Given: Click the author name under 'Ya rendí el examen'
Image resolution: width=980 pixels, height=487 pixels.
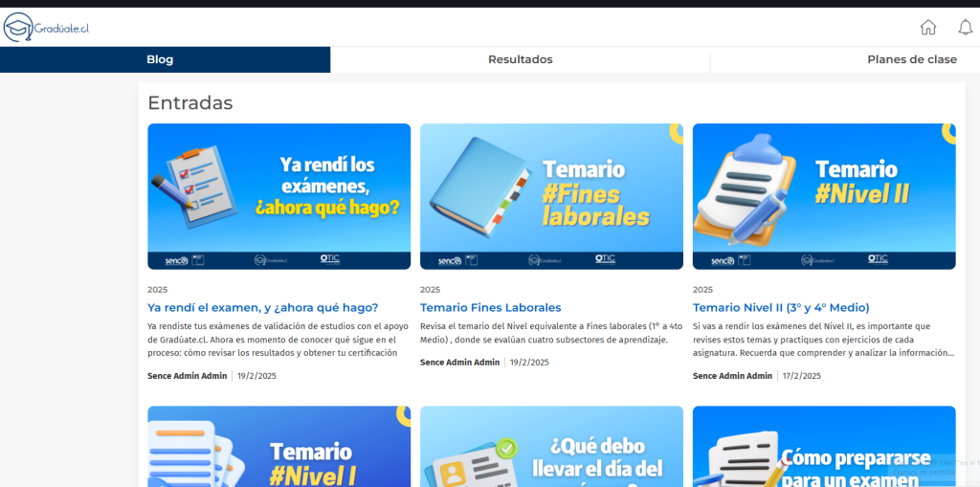Looking at the screenshot, I should (x=187, y=376).
